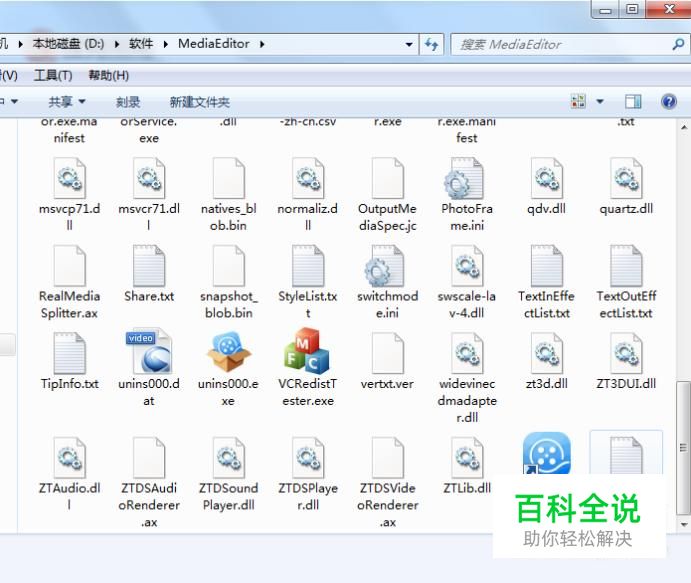Open the view options dropdown arrow
691x583 pixels.
click(600, 102)
